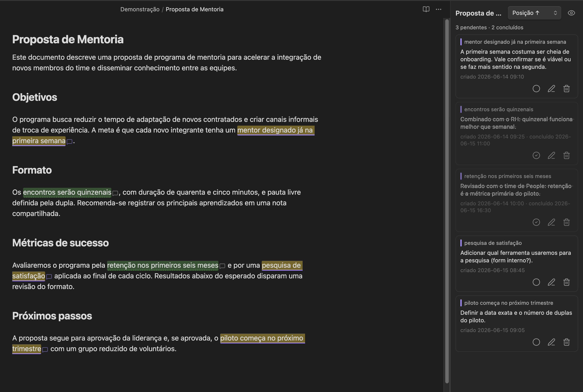Click the green highlight 'encontros serão quinzenais'
The width and height of the screenshot is (583, 392).
click(67, 192)
